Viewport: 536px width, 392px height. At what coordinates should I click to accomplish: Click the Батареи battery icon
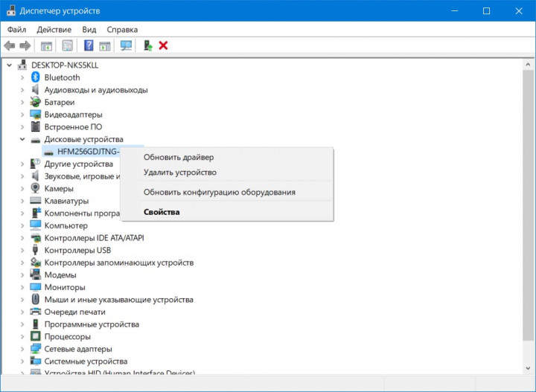click(35, 102)
